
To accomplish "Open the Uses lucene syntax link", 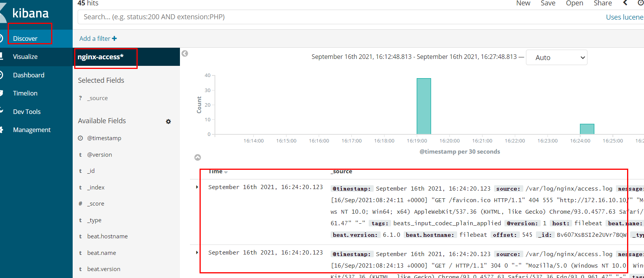I will [624, 17].
